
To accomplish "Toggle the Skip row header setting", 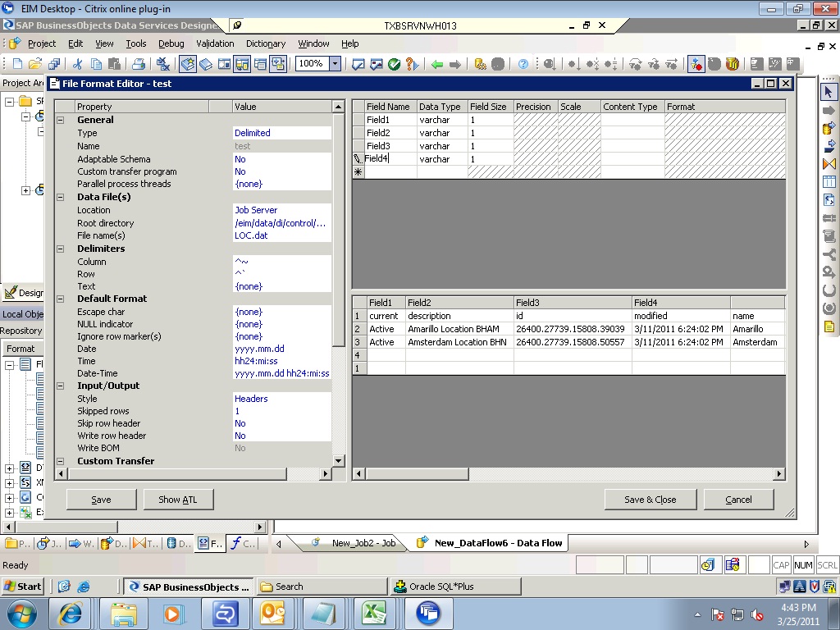I will 239,423.
